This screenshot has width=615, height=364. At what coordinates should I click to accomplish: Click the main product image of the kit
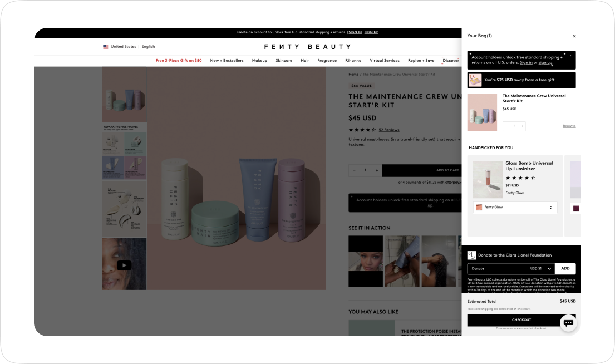(x=236, y=179)
